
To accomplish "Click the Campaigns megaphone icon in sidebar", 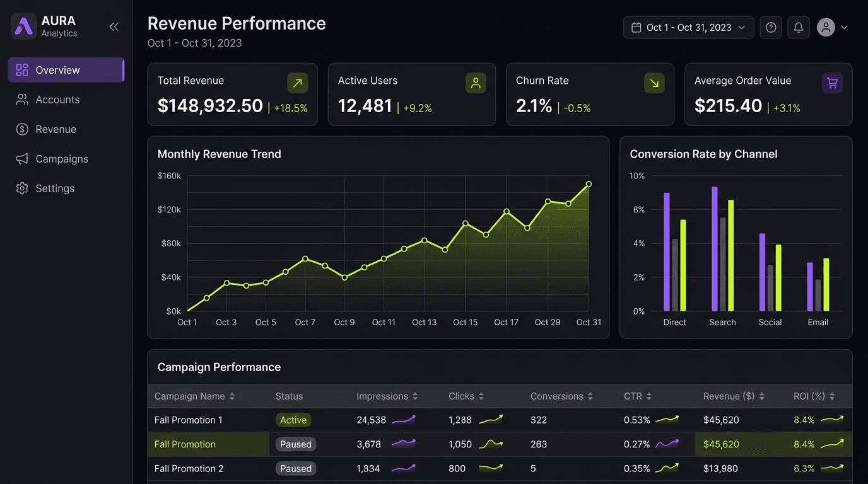I will (x=22, y=159).
